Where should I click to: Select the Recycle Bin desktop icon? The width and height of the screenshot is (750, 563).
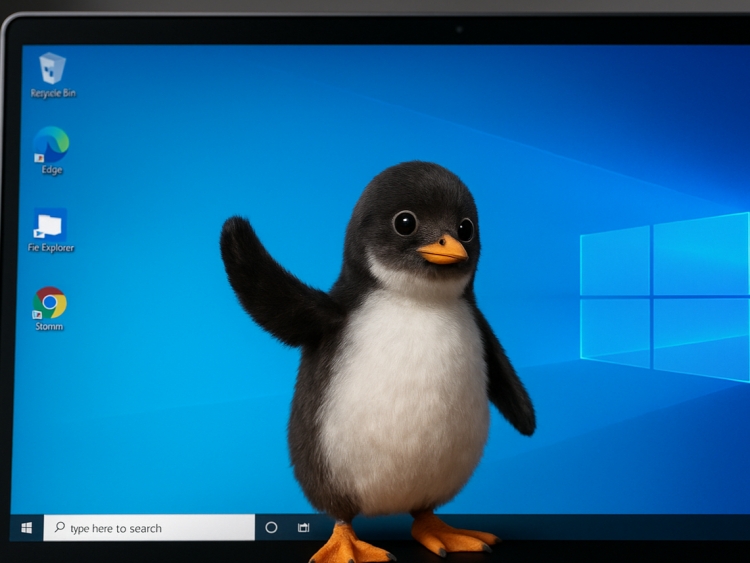(52, 68)
